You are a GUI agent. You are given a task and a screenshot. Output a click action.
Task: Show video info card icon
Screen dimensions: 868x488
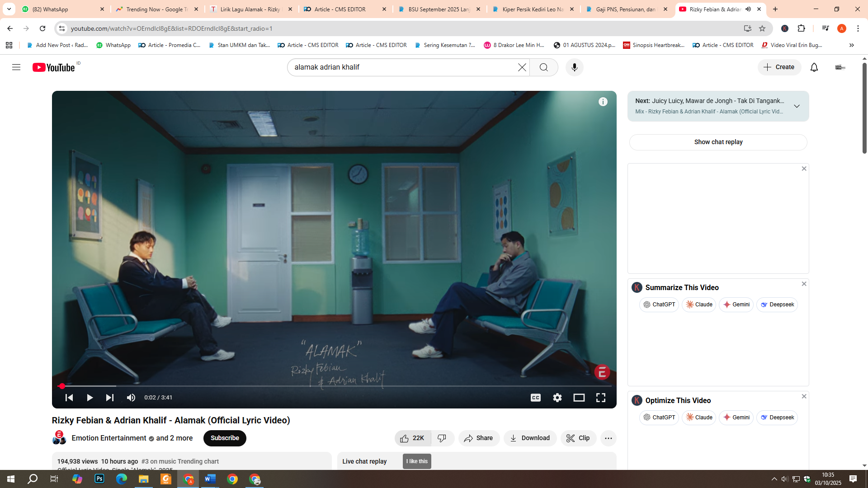click(603, 102)
